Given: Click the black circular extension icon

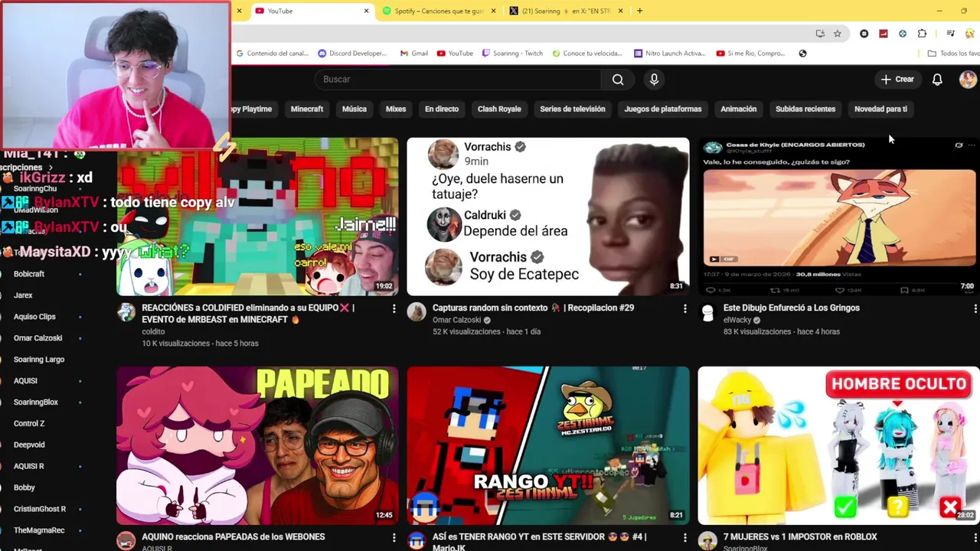Looking at the screenshot, I should tap(864, 34).
